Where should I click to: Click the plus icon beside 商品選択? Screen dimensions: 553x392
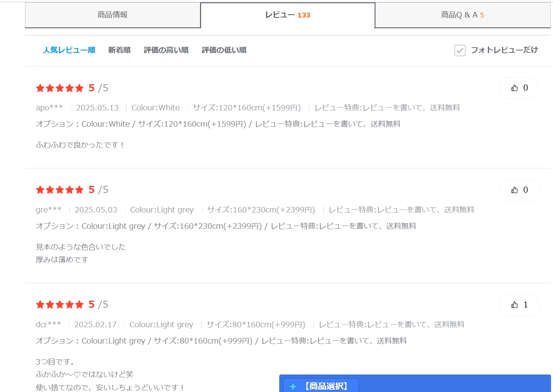click(x=293, y=386)
